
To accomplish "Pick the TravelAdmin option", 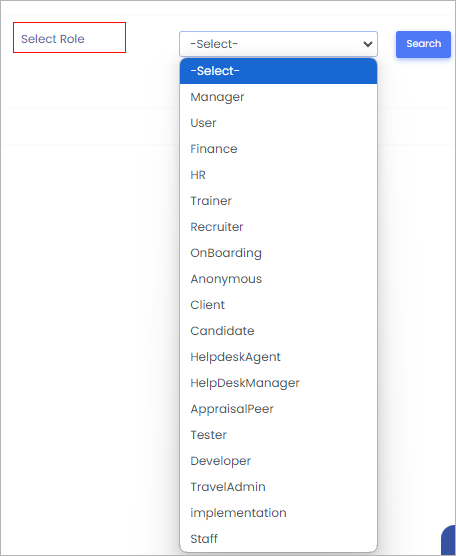I will (278, 487).
